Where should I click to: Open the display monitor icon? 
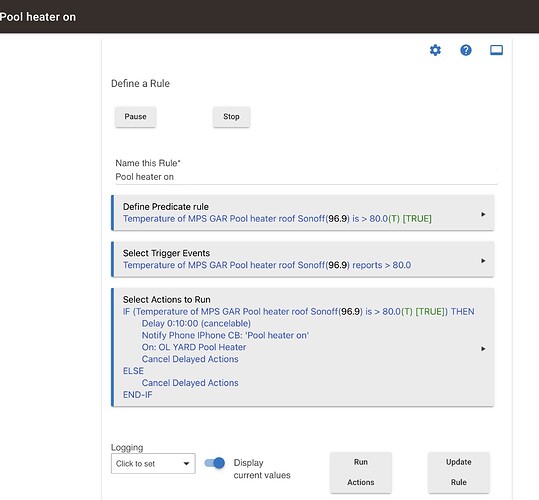coord(496,50)
